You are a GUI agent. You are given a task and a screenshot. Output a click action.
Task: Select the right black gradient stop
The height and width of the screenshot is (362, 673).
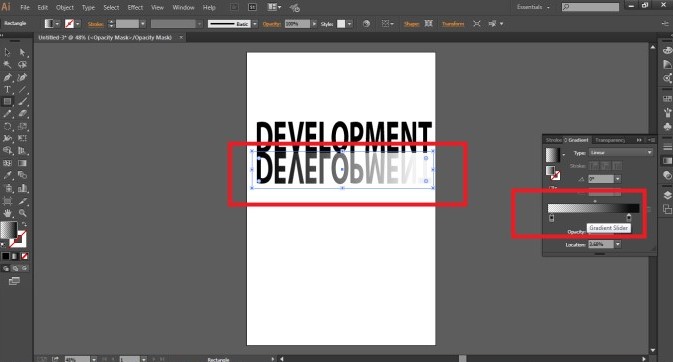click(x=629, y=218)
